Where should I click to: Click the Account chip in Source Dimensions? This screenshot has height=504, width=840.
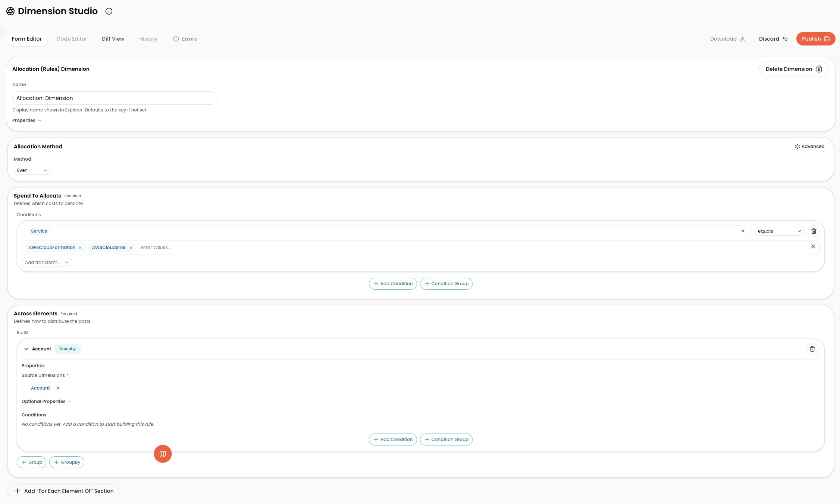click(40, 388)
